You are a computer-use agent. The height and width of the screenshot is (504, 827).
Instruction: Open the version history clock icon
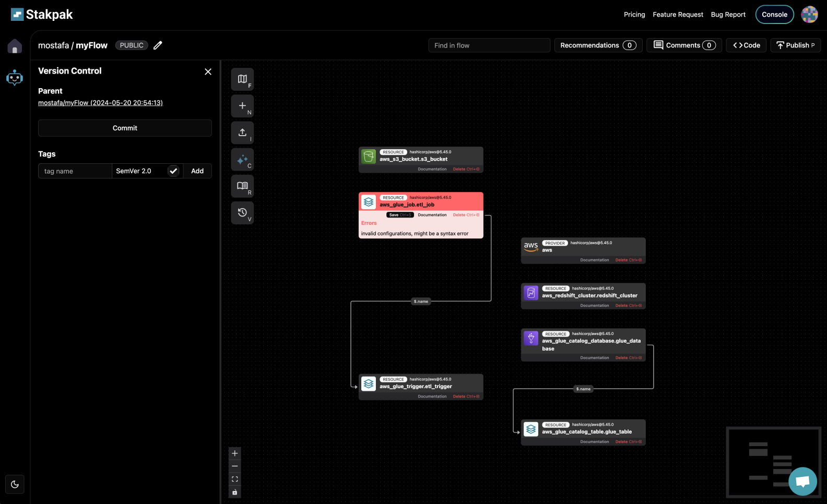click(x=242, y=213)
